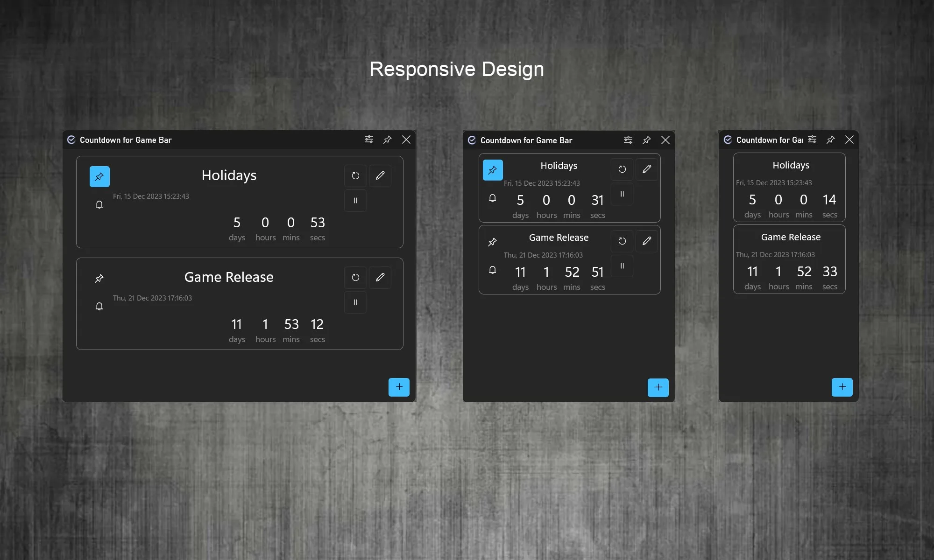Select Game Release card title in right widget
The image size is (934, 560).
click(x=791, y=237)
